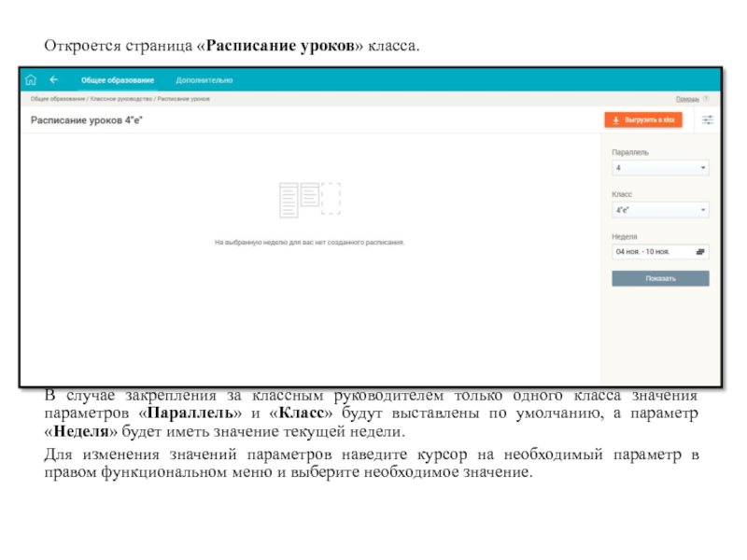Toggle the filter settings sliders icon

tap(707, 120)
